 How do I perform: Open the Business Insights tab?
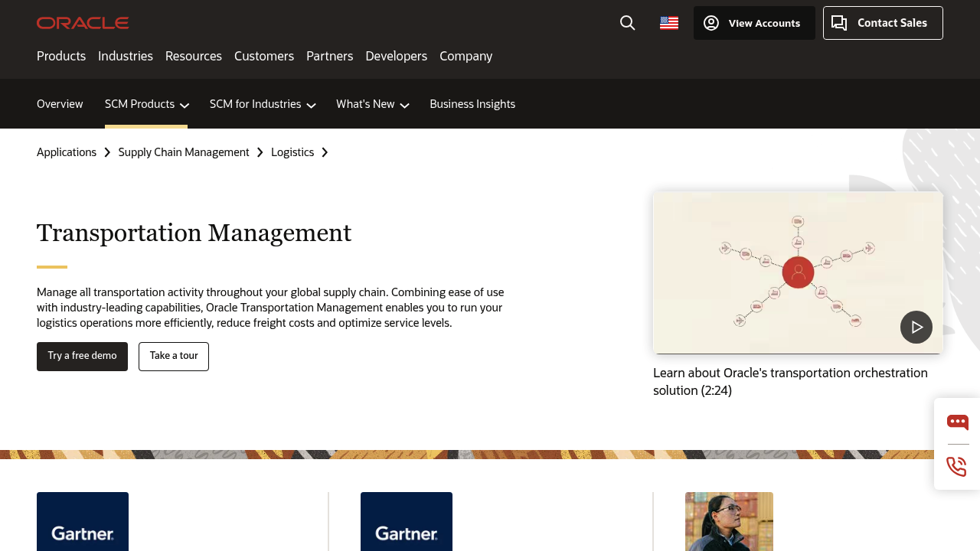472,103
